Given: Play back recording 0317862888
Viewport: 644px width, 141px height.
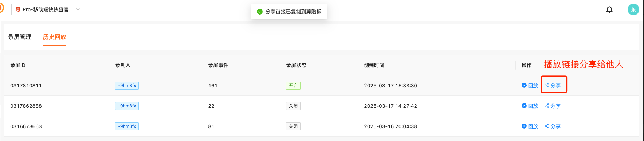Looking at the screenshot, I should click(x=530, y=106).
